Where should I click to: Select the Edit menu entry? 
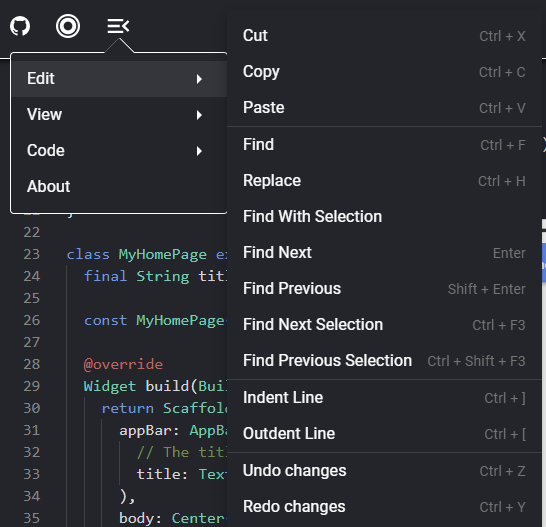point(119,79)
